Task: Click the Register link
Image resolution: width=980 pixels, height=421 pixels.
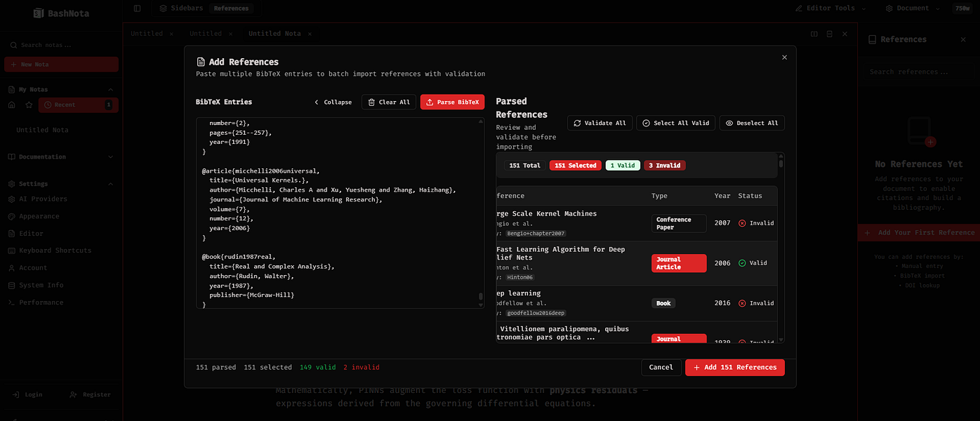Action: [x=91, y=394]
